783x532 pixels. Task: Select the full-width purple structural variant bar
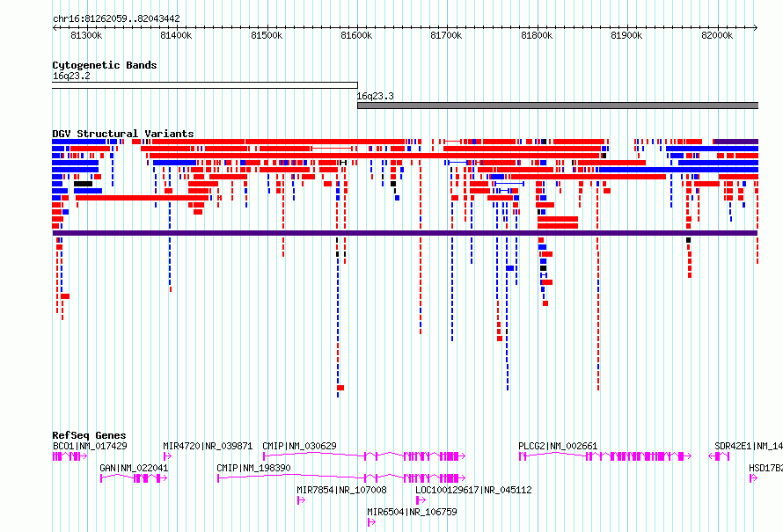405,233
